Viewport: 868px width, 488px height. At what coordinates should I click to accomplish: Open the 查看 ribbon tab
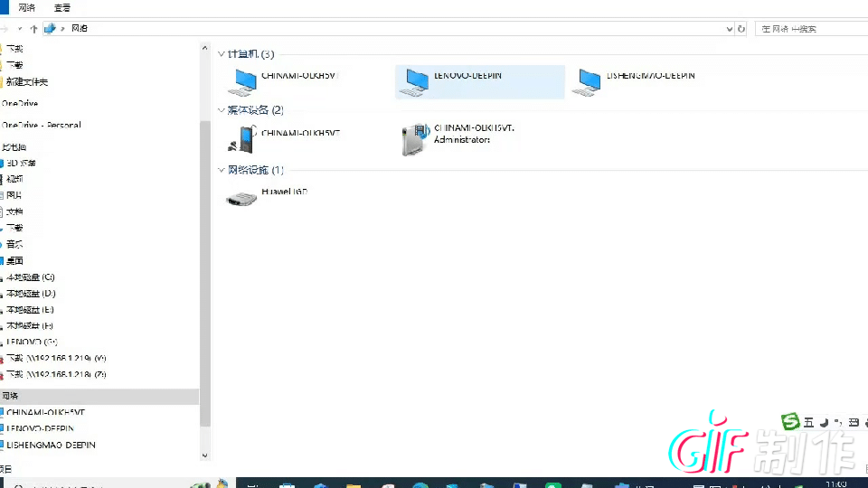click(x=62, y=8)
